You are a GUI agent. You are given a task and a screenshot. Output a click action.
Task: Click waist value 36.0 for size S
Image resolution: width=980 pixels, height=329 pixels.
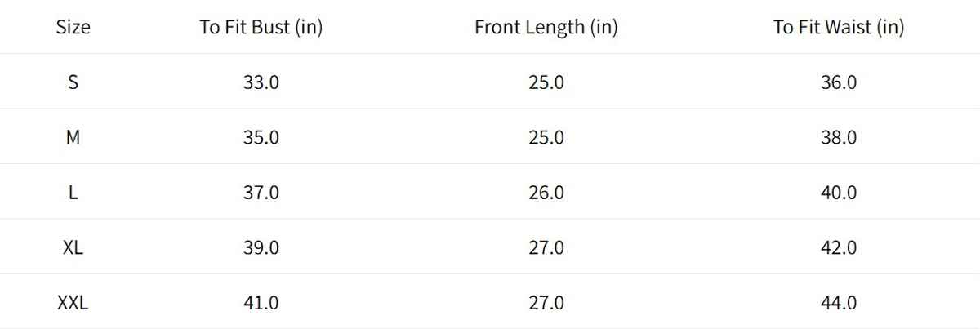839,82
